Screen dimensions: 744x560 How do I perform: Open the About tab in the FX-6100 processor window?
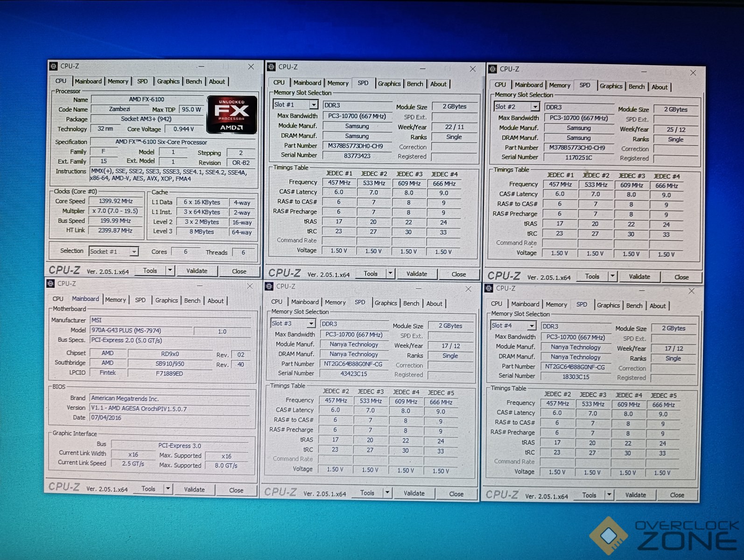click(217, 82)
